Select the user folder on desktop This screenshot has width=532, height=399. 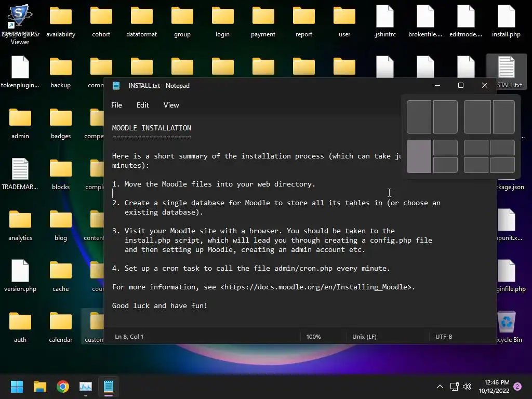[344, 22]
